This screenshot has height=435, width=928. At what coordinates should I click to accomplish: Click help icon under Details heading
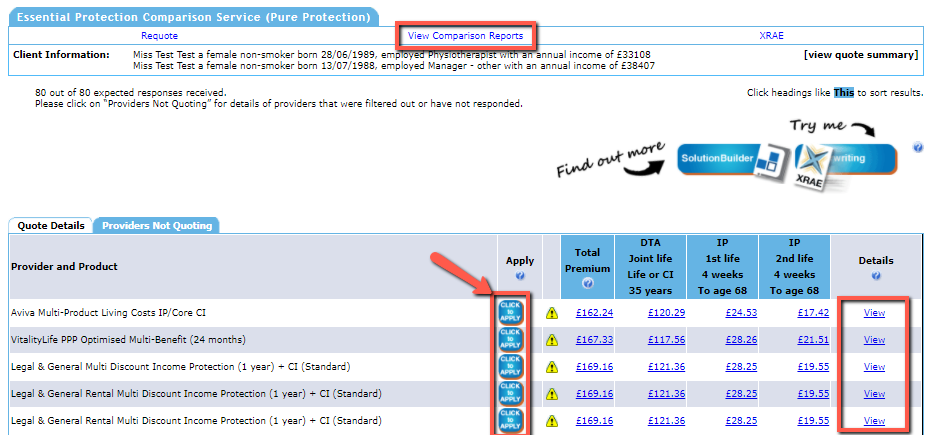(874, 276)
